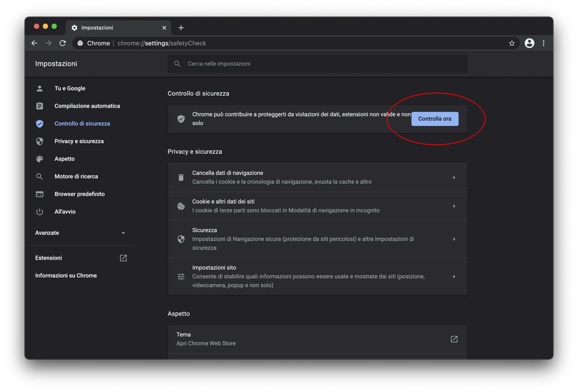Open the Chrome three-dot menu
Viewport: 578px width, 392px height.
[543, 43]
